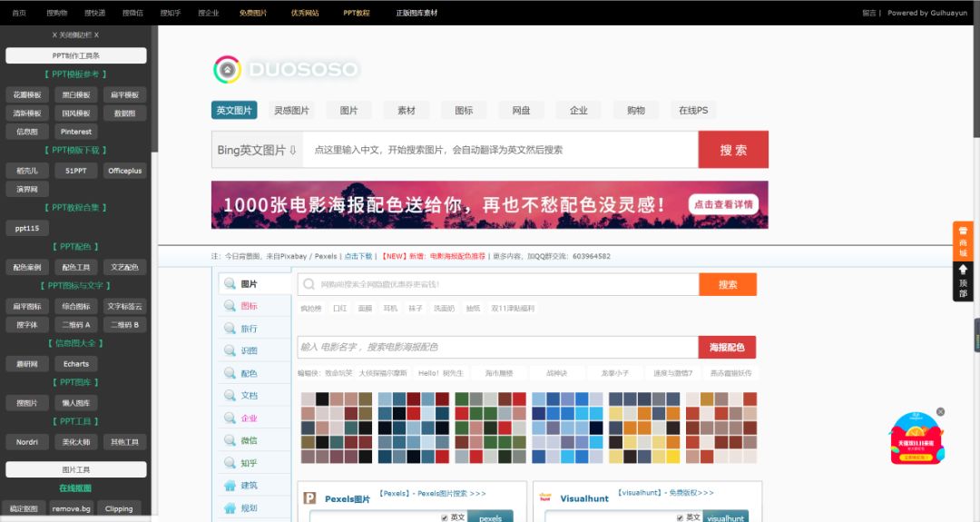Open 电影海报配色推荐 link in notice bar
This screenshot has height=522, width=980.
coord(457,256)
